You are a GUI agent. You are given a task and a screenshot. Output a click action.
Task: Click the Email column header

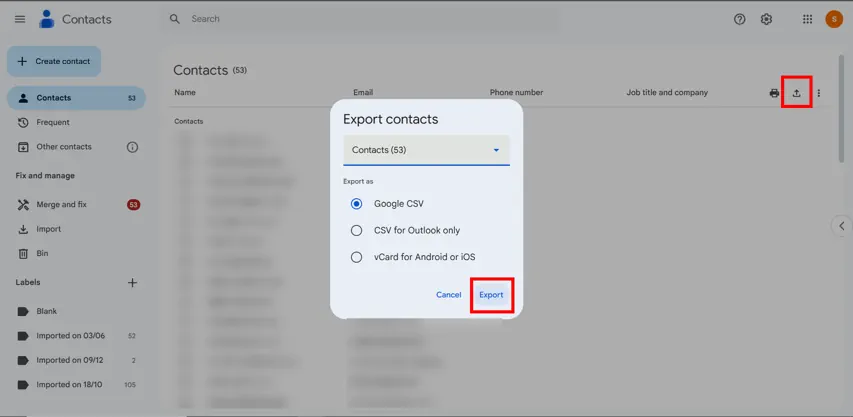(x=363, y=92)
